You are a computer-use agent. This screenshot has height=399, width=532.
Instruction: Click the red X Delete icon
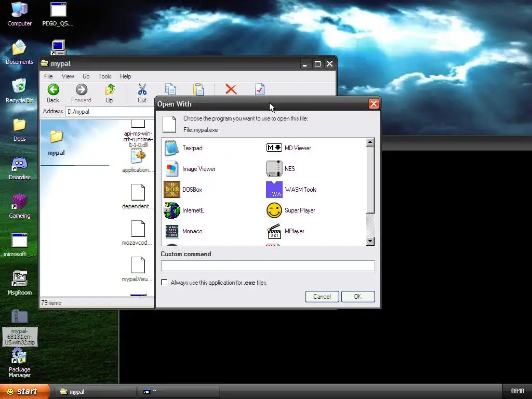231,89
